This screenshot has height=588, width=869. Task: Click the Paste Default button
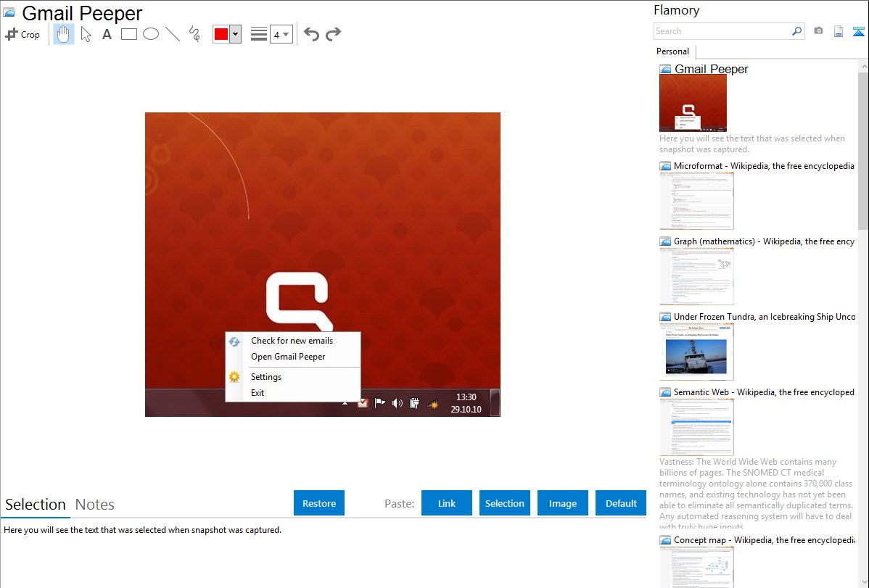621,503
